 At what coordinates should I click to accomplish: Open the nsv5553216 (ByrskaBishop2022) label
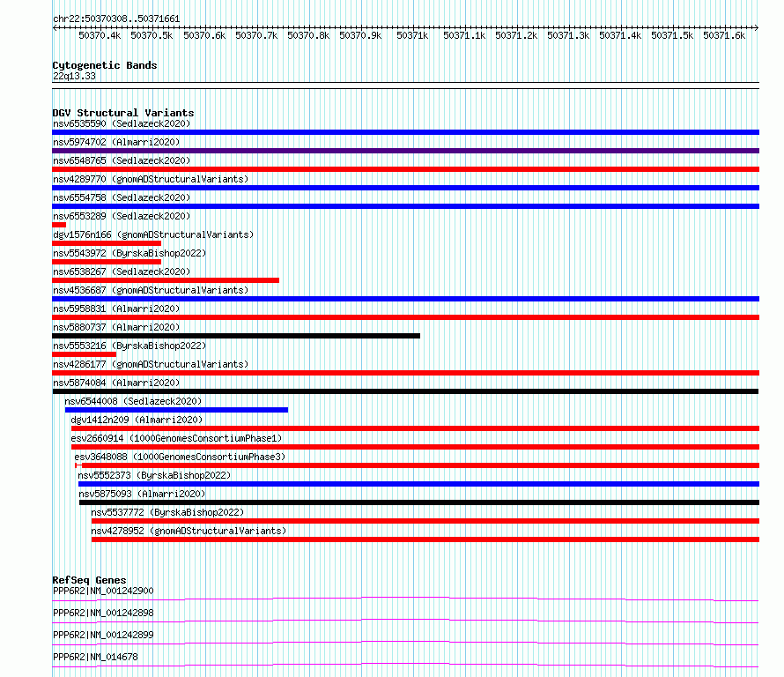(129, 346)
